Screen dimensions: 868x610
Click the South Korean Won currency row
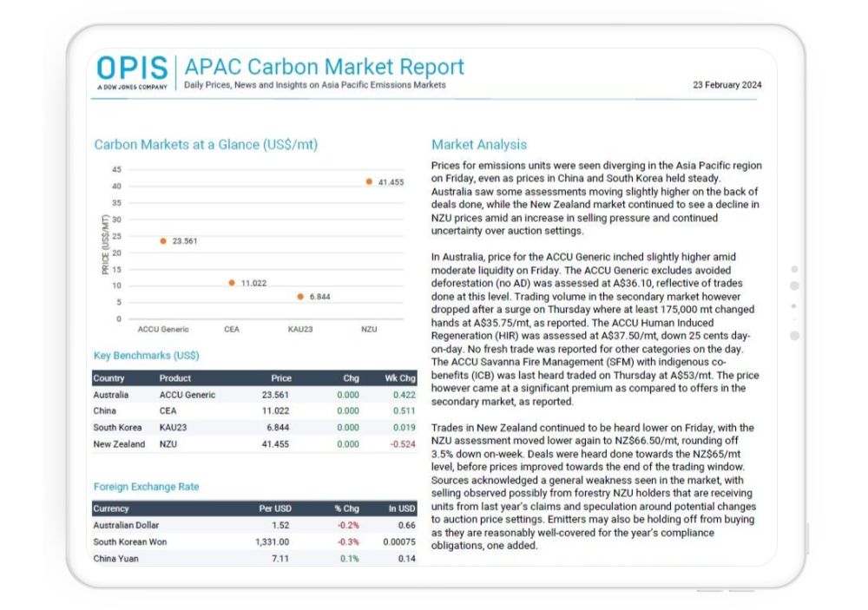253,542
